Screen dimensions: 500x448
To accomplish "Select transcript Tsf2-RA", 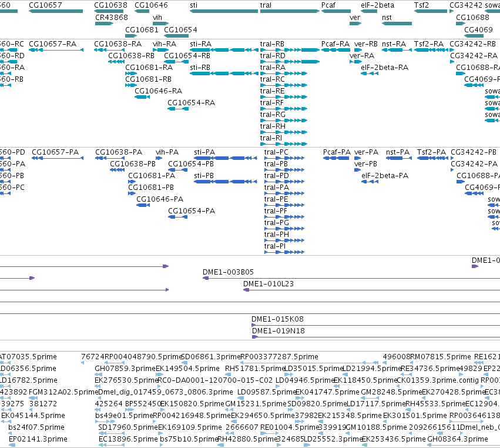I will [x=431, y=50].
